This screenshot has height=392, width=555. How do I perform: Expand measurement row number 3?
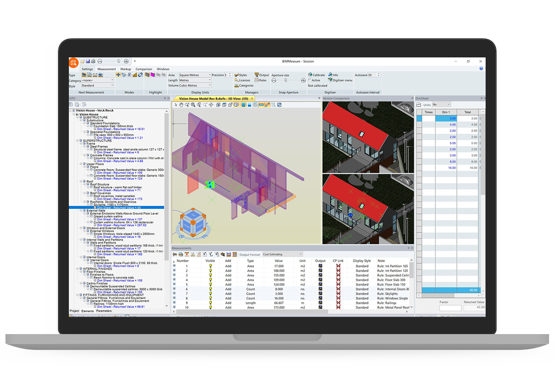174,275
